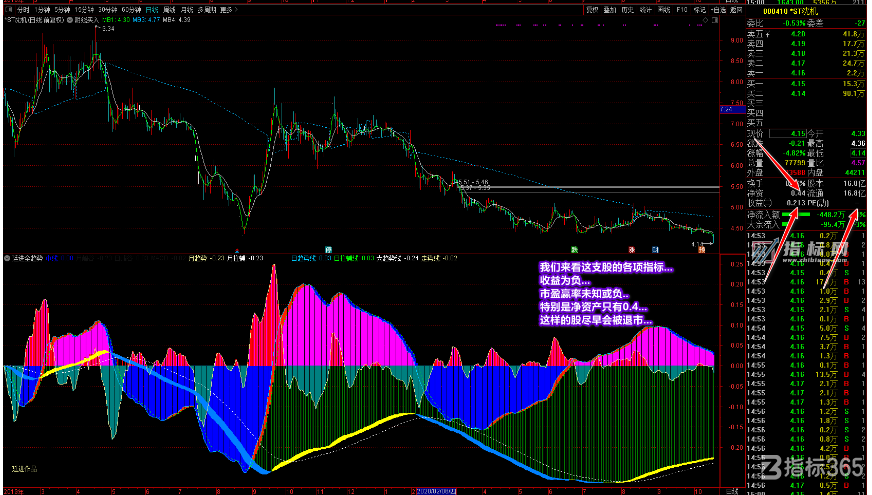
Task: Click the 卖一 price 4.16
Action: pyautogui.click(x=798, y=73)
